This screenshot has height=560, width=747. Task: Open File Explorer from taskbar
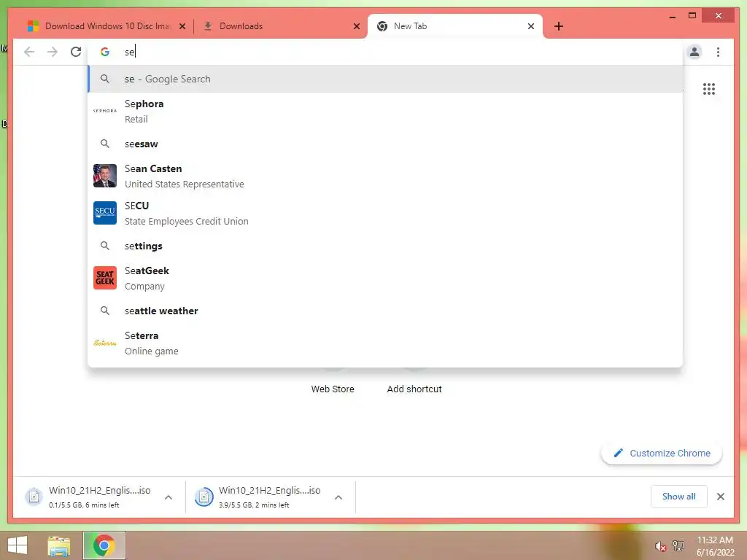click(x=59, y=545)
